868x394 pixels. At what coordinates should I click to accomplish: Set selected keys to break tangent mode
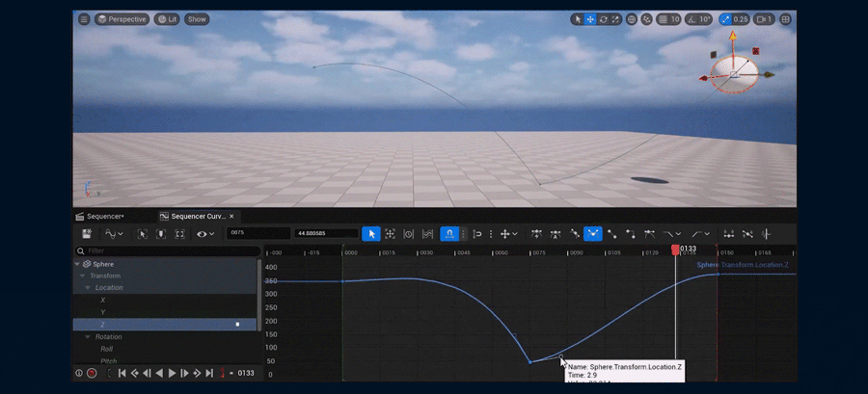click(x=593, y=234)
